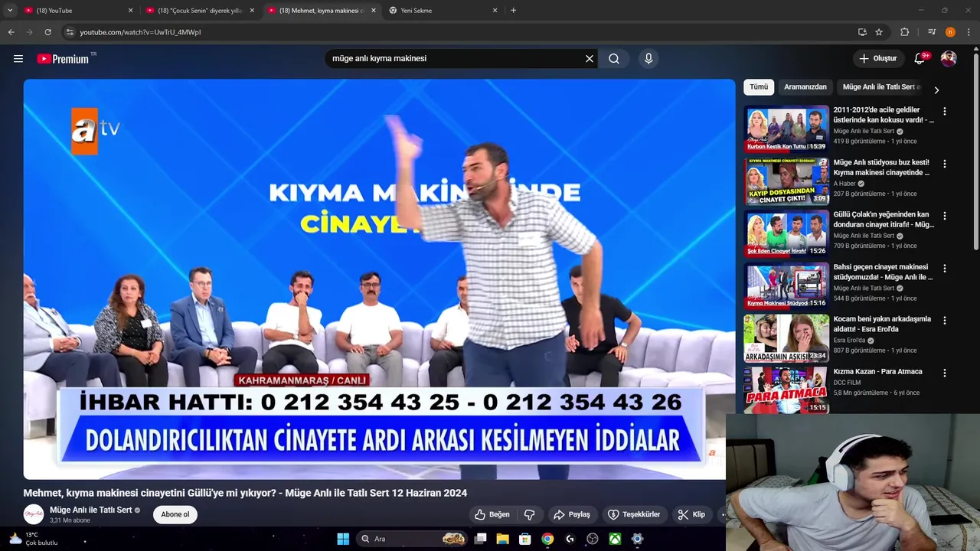Open options menu for "2011-2012'de acile" video
The height and width of the screenshot is (551, 980).
point(945,112)
